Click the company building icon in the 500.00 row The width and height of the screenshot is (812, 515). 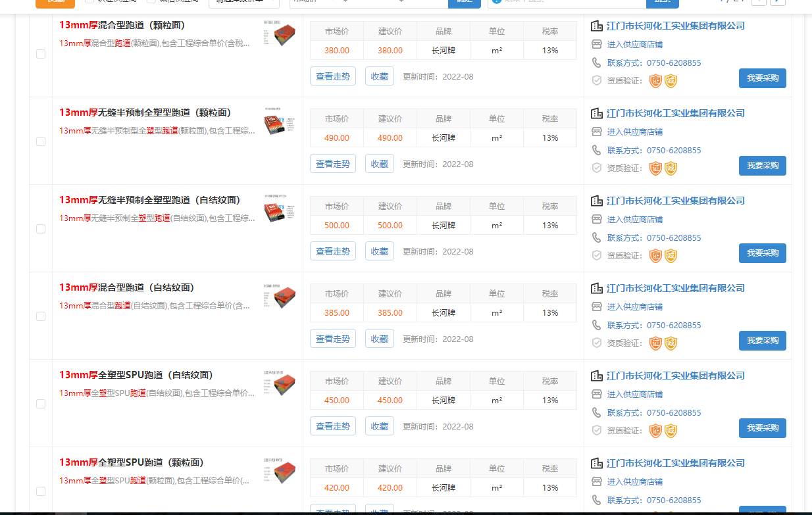coord(597,201)
